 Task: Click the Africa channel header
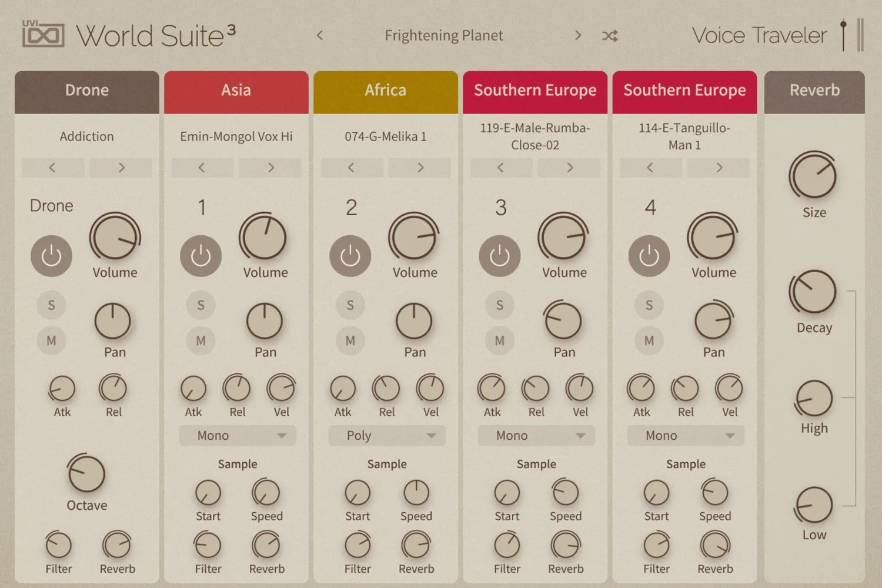(385, 91)
